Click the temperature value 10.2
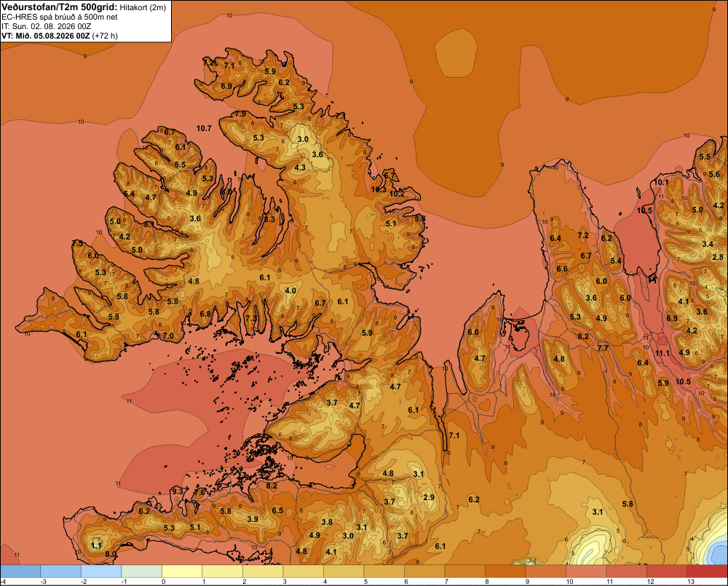The image size is (728, 586). coord(397,194)
